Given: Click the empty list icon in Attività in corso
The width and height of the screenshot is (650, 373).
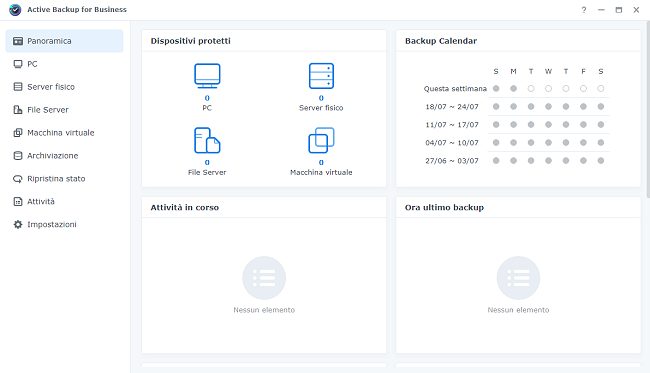Looking at the screenshot, I should click(264, 278).
